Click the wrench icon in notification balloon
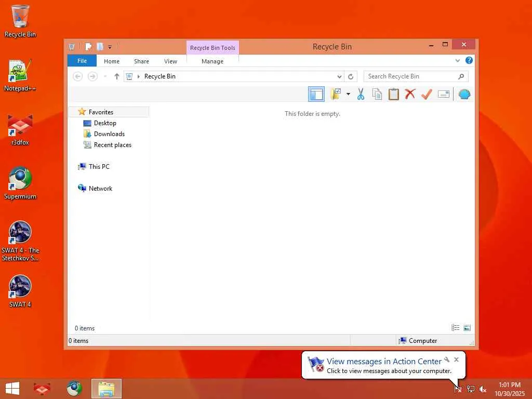 pyautogui.click(x=446, y=360)
